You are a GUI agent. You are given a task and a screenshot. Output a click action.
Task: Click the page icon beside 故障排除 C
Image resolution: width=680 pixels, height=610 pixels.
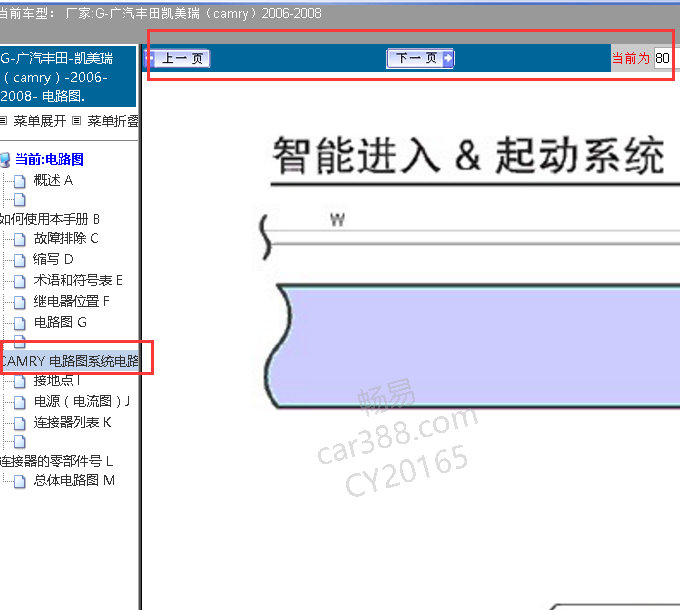coord(20,239)
